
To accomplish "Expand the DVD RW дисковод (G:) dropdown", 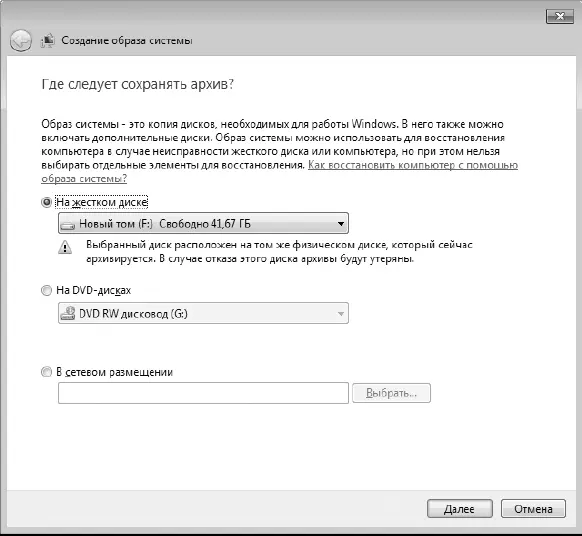I will click(x=203, y=313).
